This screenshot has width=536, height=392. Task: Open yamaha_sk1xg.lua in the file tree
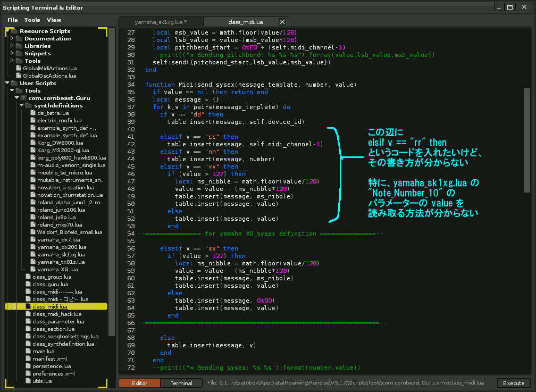point(61,254)
